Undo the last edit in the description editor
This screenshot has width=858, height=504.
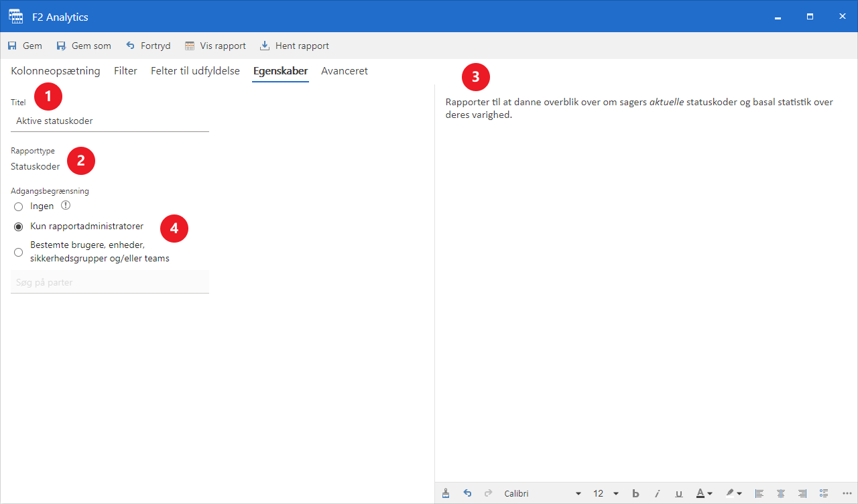coord(467,493)
